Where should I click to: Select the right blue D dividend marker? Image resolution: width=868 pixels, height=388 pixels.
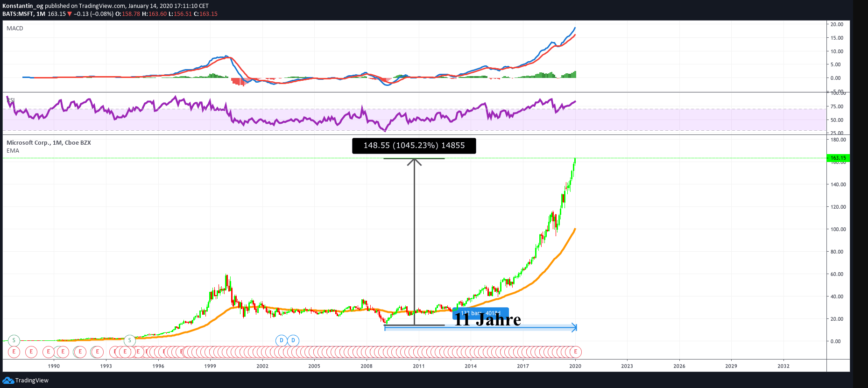293,340
